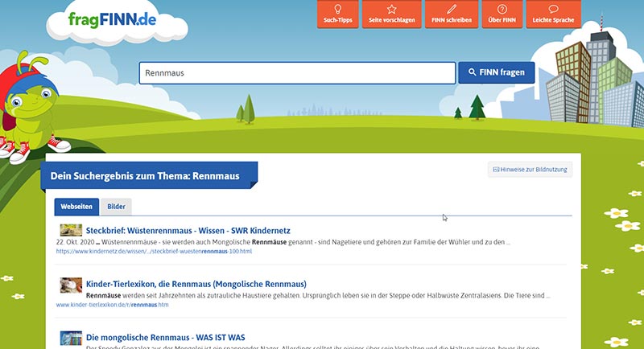Focus the search field containing Rennmaus
644x349 pixels.
(x=297, y=73)
